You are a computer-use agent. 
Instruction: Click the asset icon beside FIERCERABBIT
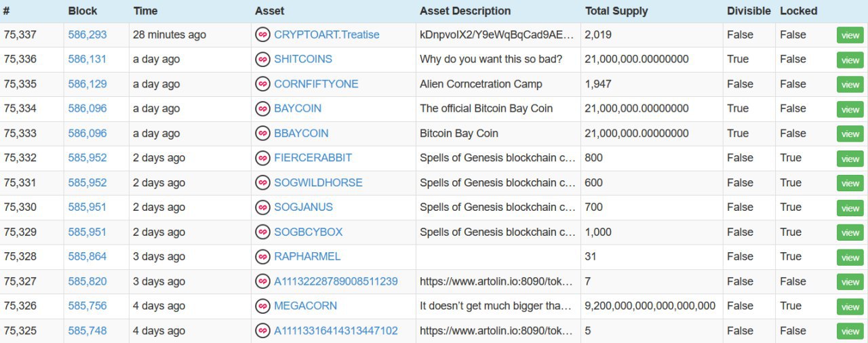tap(262, 158)
